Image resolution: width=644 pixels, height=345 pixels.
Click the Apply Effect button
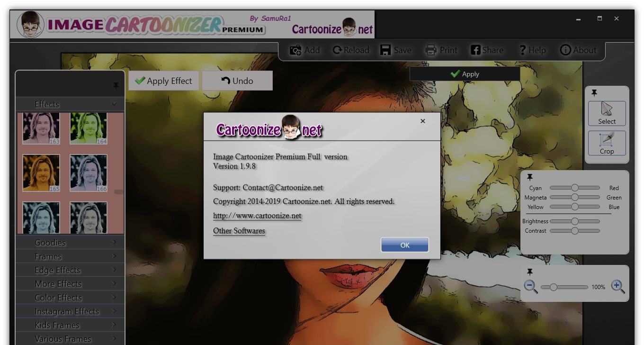click(x=164, y=81)
